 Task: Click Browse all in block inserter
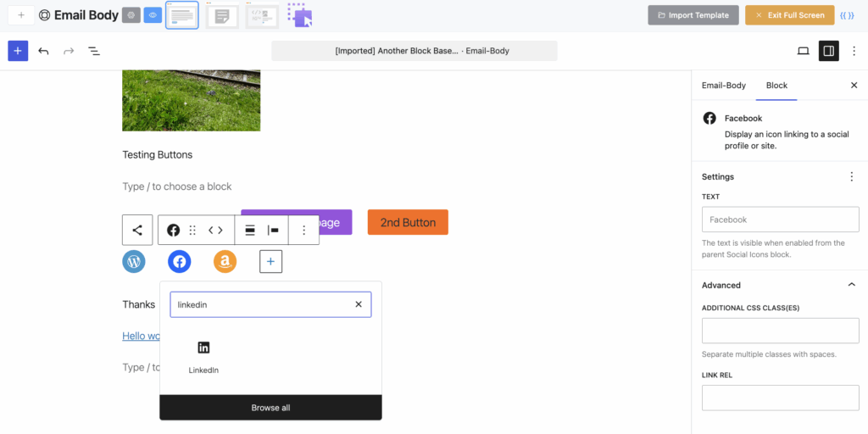point(270,408)
